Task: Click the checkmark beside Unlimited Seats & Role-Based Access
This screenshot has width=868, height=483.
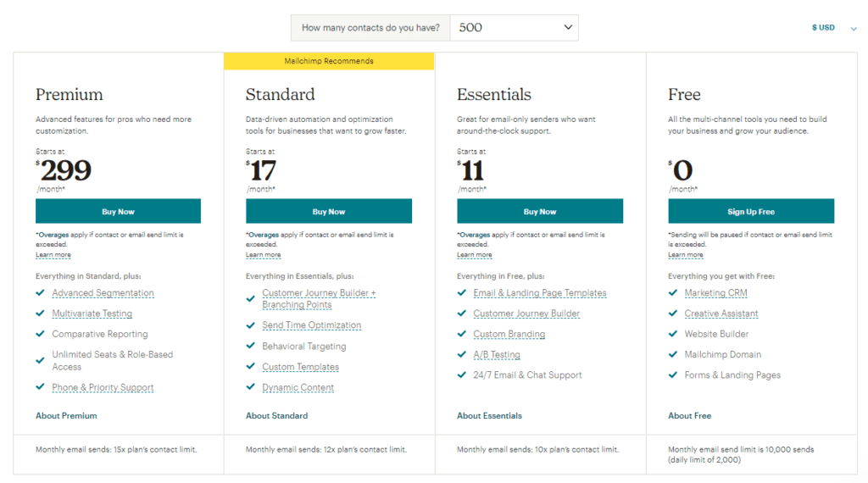Action: coord(40,360)
